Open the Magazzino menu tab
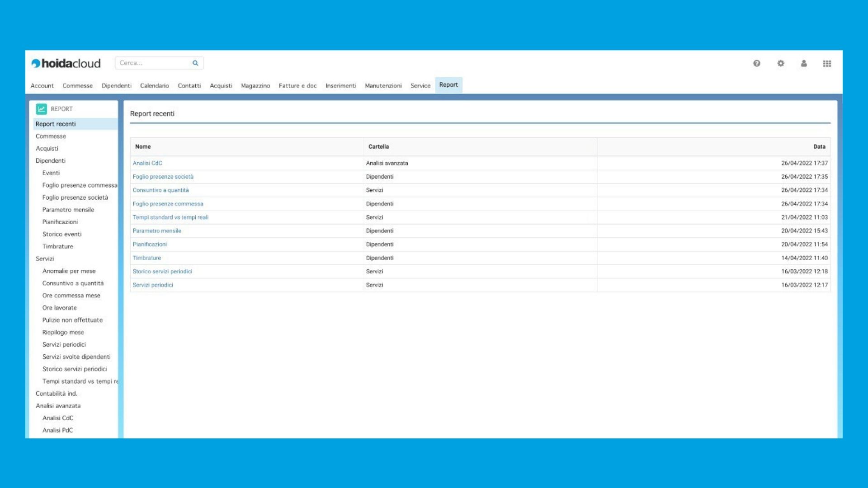This screenshot has height=488, width=868. click(x=255, y=85)
